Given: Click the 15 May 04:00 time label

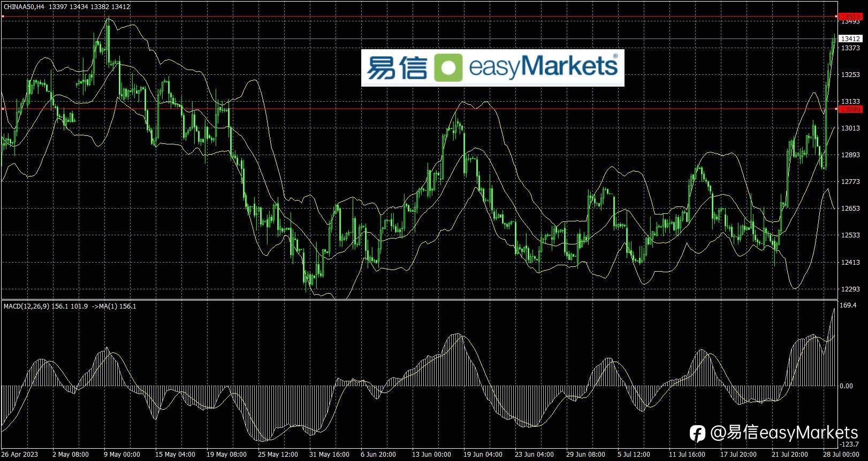Looking at the screenshot, I should click(175, 455).
